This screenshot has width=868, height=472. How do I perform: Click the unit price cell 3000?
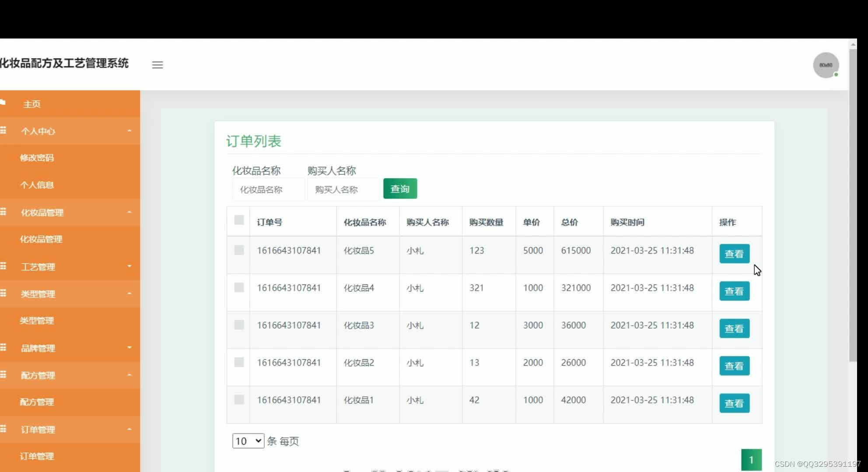(x=533, y=325)
